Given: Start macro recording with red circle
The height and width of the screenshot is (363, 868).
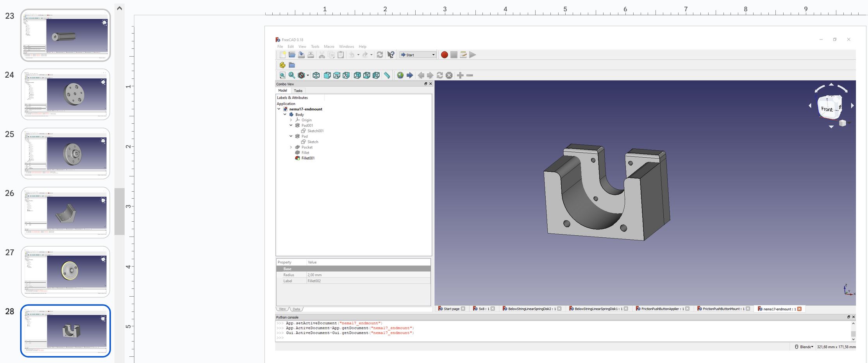Looking at the screenshot, I should pyautogui.click(x=444, y=55).
